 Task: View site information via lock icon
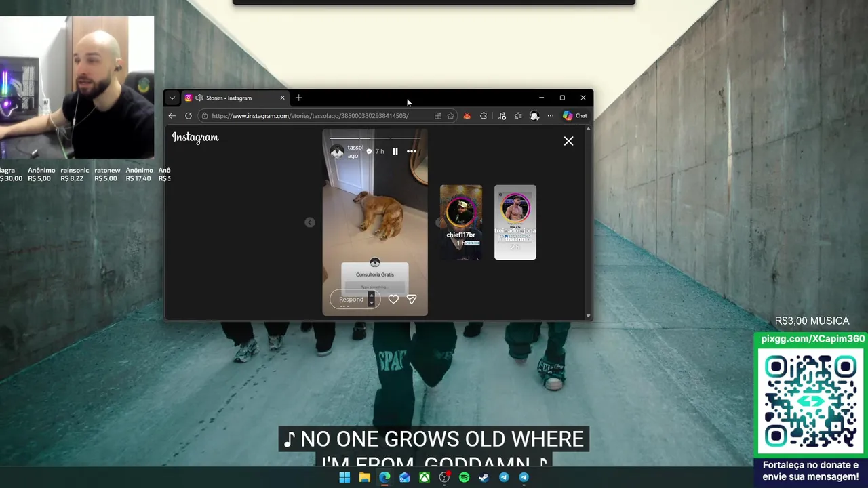pyautogui.click(x=204, y=116)
